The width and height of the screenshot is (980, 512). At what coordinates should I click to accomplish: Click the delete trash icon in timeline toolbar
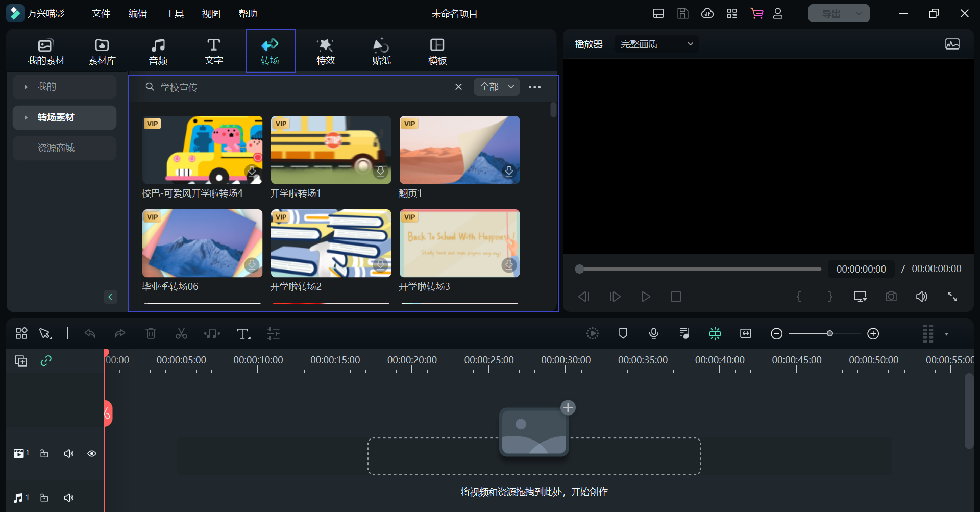click(x=151, y=334)
